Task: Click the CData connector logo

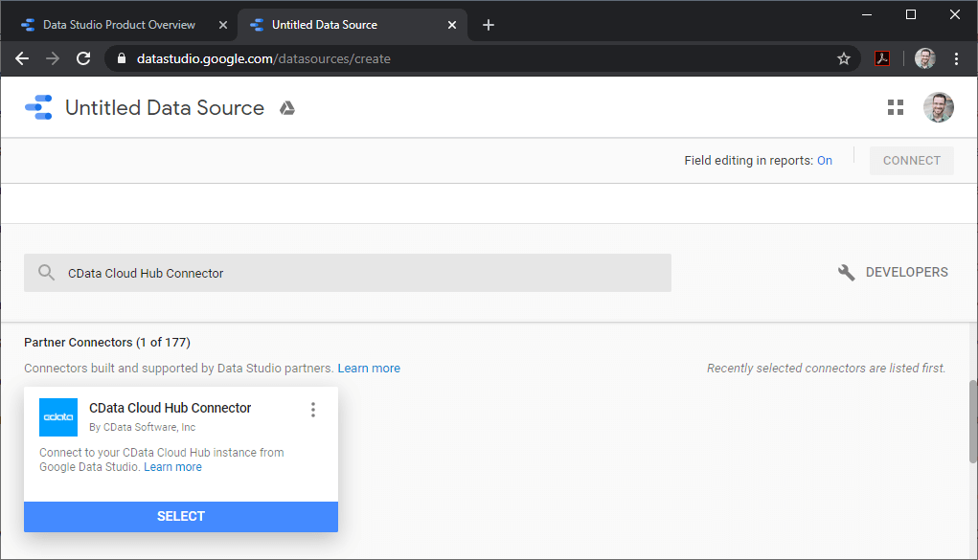Action: pos(58,417)
